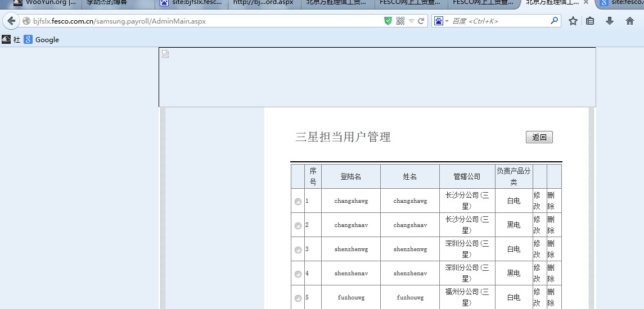644x309 pixels.
Task: Reload the page with the refresh icon
Action: pos(421,21)
